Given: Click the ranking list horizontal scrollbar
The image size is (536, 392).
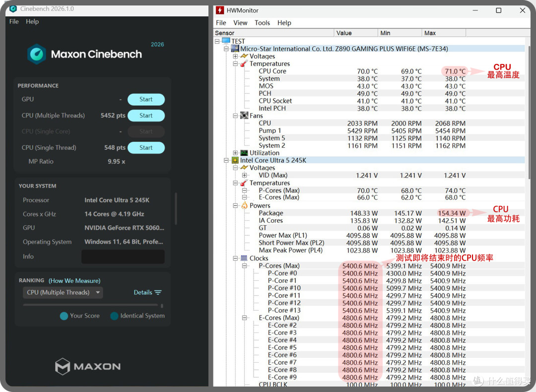Looking at the screenshot, I should point(90,305).
